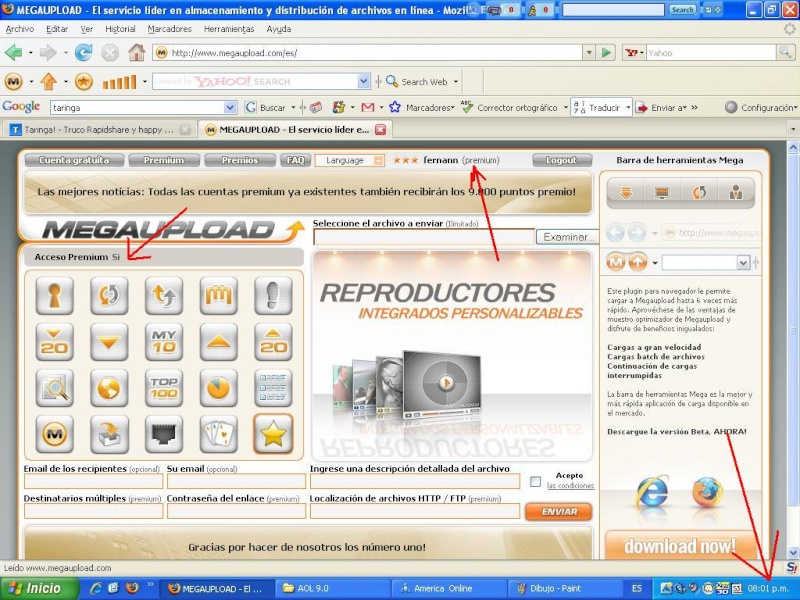The height and width of the screenshot is (600, 800).
Task: Click the Cuenta gratuita button
Action: [74, 160]
